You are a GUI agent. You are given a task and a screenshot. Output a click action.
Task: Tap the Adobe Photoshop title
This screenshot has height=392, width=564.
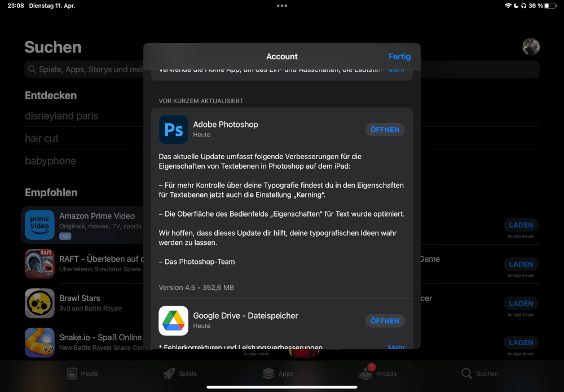(226, 125)
